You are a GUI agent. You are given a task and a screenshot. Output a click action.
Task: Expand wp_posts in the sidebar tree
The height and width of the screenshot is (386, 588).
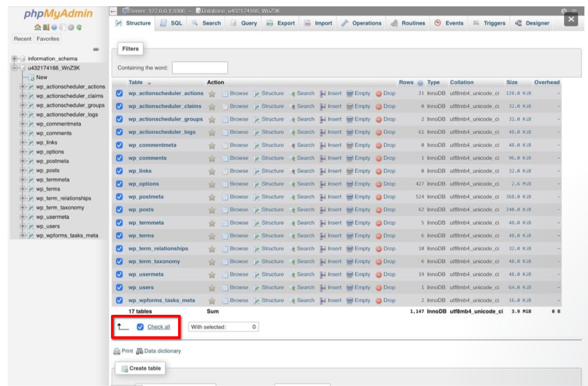click(x=23, y=170)
